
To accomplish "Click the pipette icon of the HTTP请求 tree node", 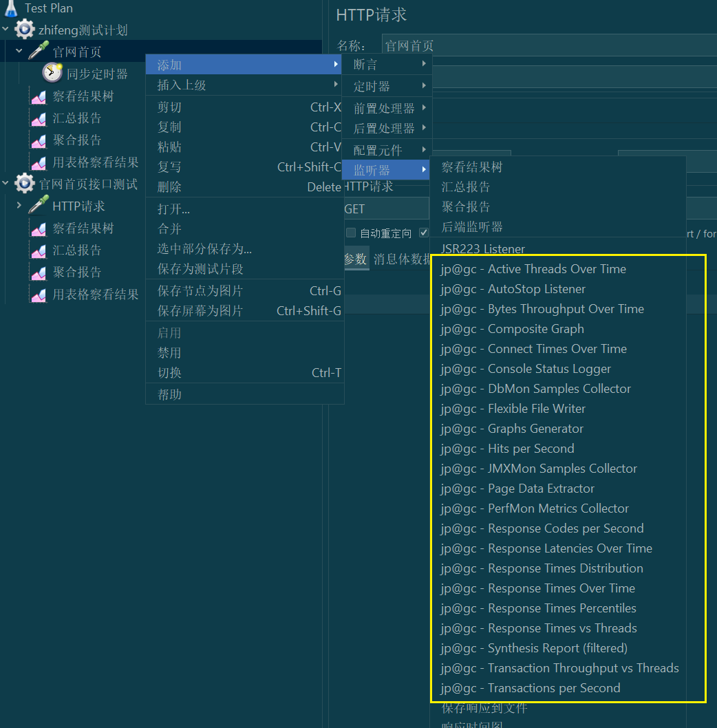I will (39, 205).
